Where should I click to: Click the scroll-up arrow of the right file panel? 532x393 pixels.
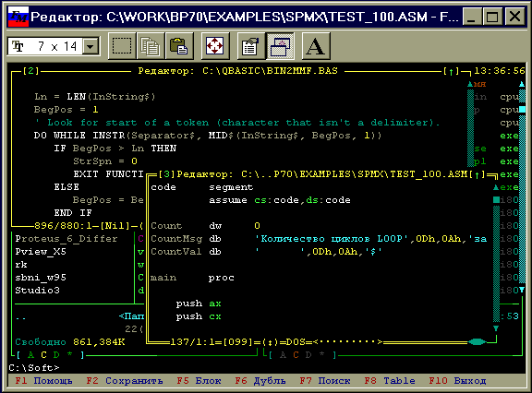click(x=522, y=84)
